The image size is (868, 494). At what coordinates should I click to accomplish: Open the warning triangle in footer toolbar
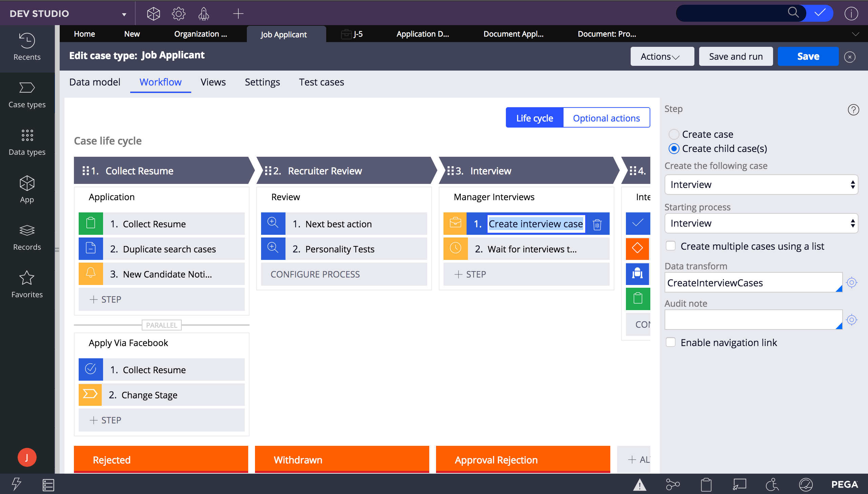point(639,484)
